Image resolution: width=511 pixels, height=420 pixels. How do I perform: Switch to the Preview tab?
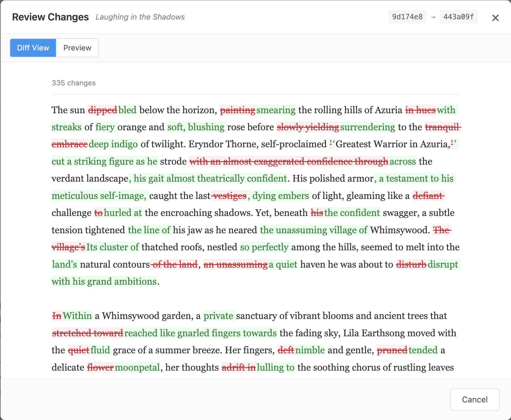coord(77,48)
